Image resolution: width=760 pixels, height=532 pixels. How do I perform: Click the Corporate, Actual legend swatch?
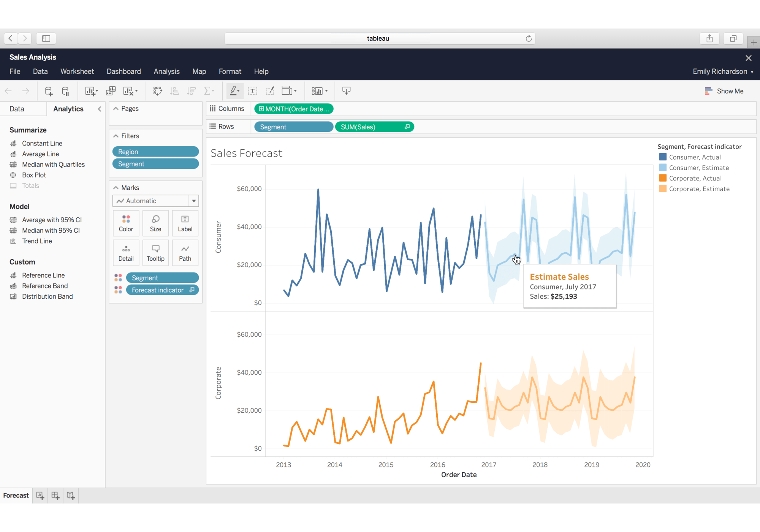pos(663,178)
